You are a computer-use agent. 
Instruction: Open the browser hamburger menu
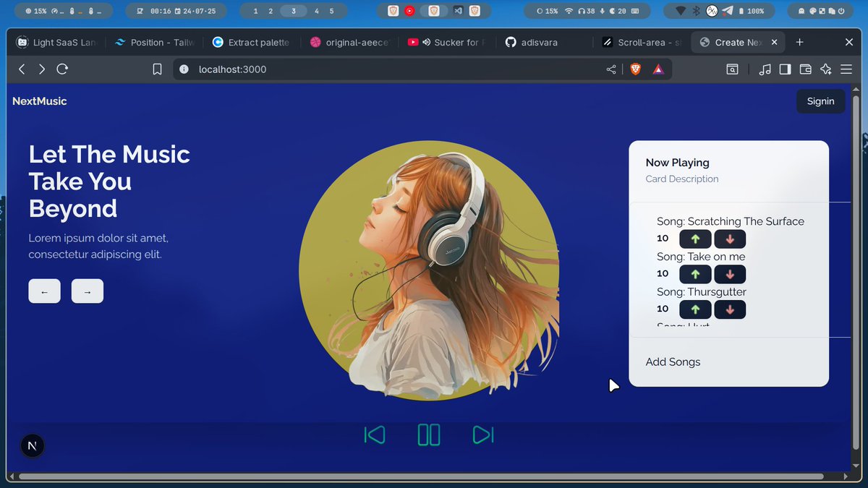(846, 69)
